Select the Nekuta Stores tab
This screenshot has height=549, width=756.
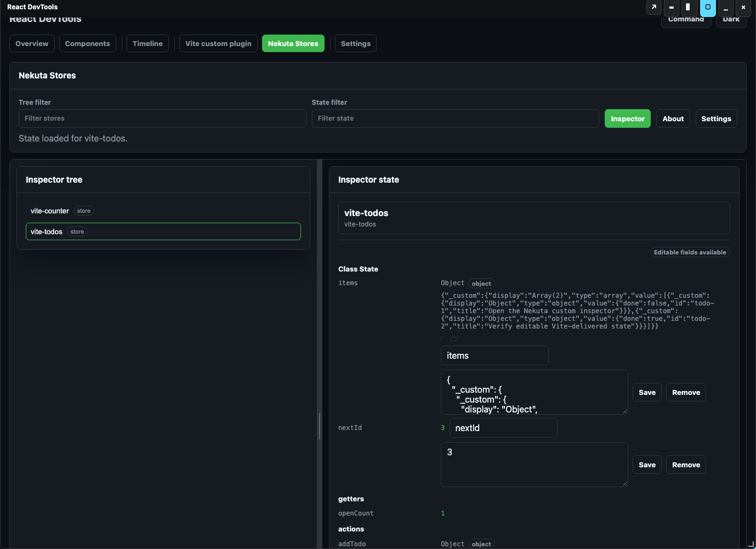click(293, 43)
